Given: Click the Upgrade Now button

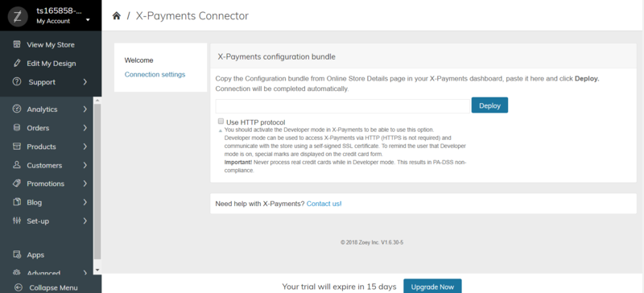Looking at the screenshot, I should pos(432,287).
